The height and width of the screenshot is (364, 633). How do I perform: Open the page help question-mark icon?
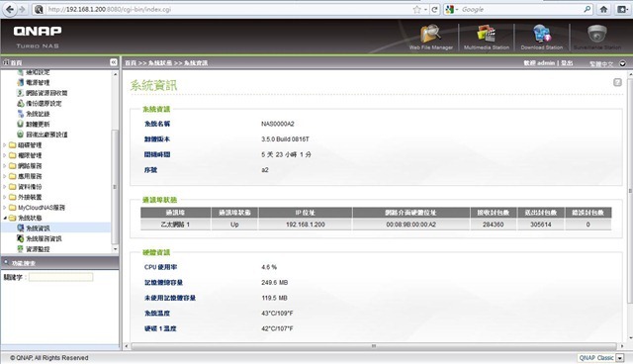coord(617,82)
